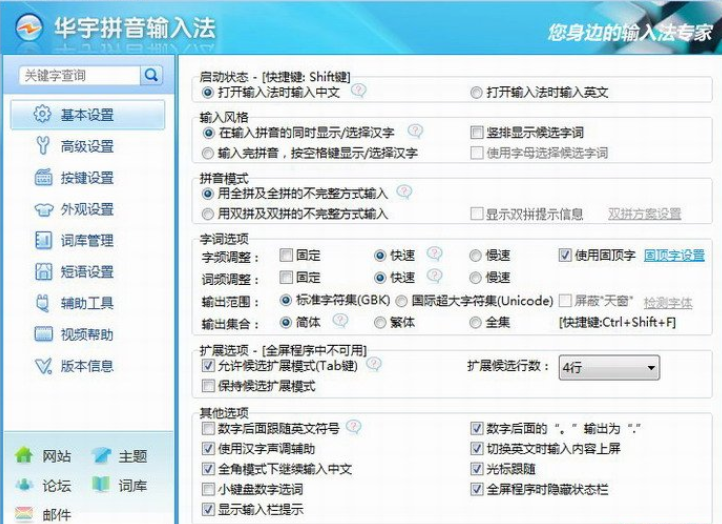
Task: Toggle 全屏程序时隐藏状态栏 checkbox
Action: [477, 489]
